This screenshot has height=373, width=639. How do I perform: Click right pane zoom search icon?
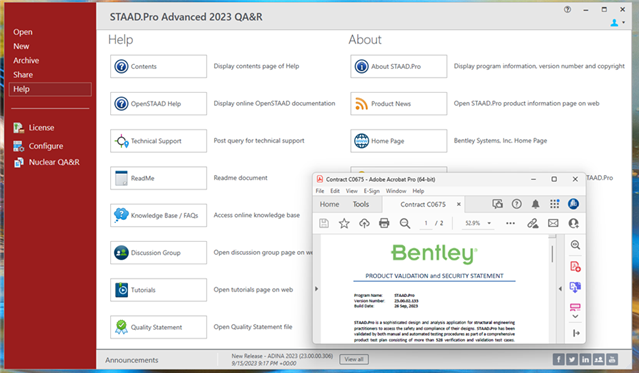click(575, 245)
